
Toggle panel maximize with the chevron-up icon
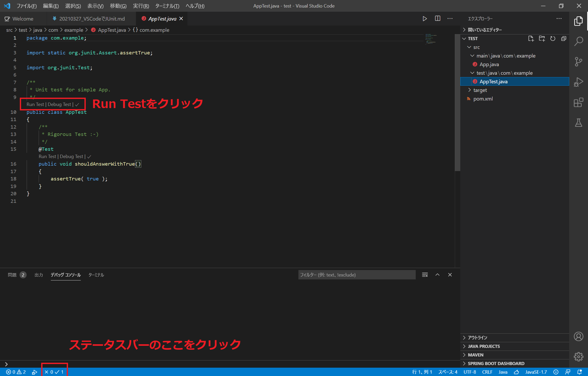437,275
